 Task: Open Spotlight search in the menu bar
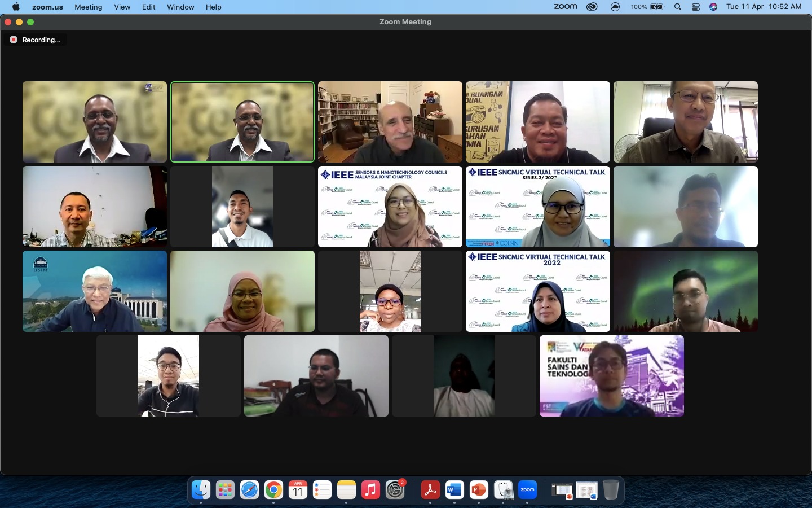point(678,7)
